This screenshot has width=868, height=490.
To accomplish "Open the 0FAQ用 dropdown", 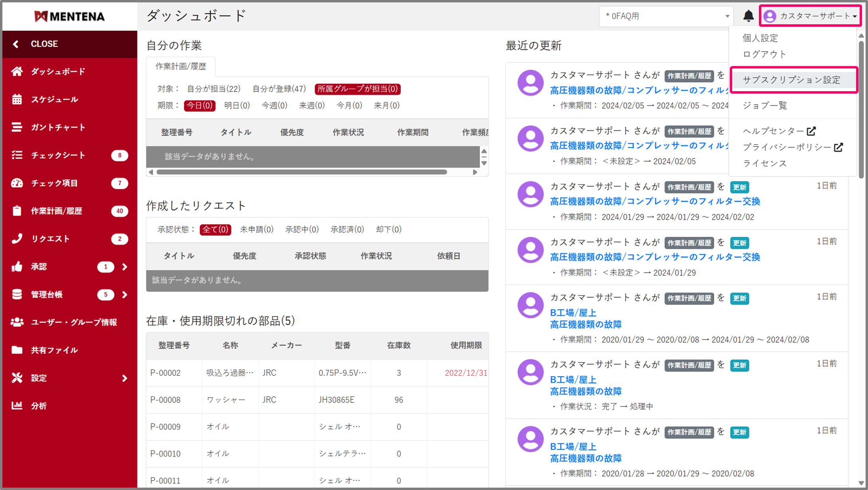I will tap(666, 16).
